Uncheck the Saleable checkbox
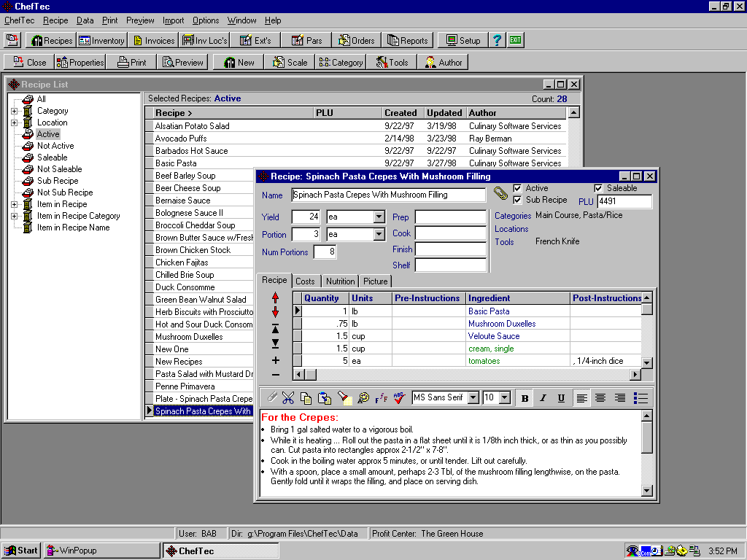The image size is (747, 560). pos(598,189)
